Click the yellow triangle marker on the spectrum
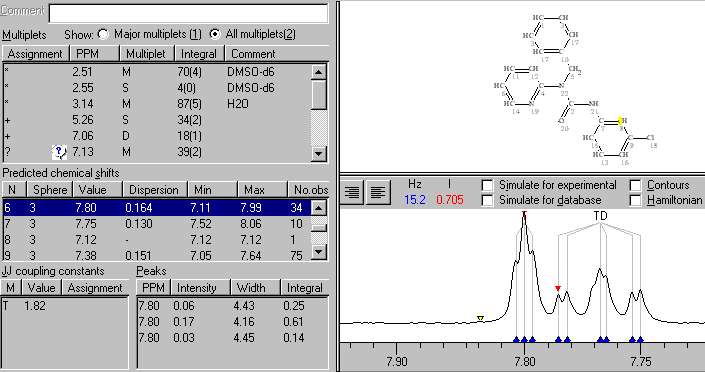This screenshot has width=705, height=372. (480, 318)
